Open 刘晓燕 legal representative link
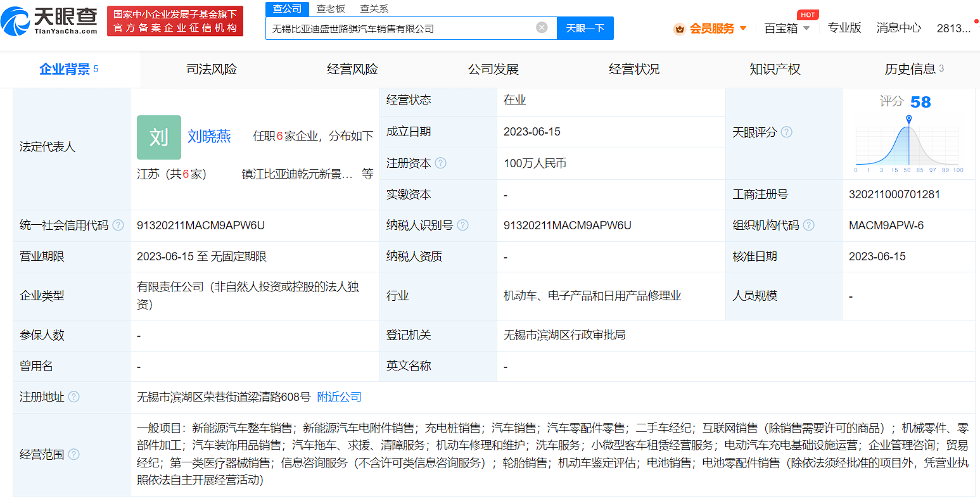The image size is (980, 501). click(209, 136)
